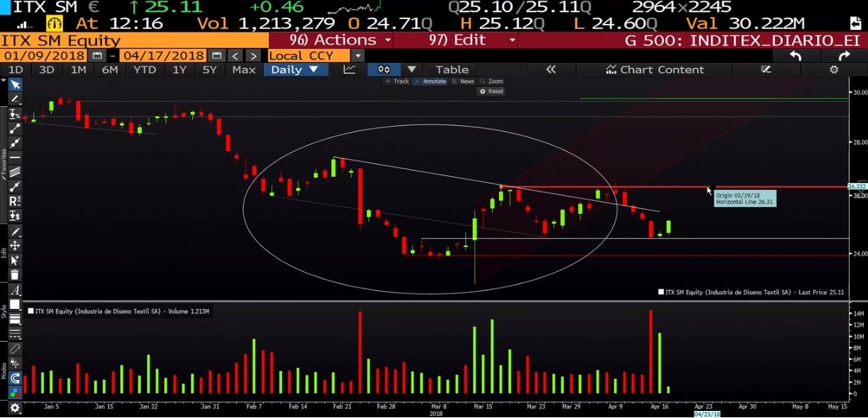Click the 26.332 price label on the axis
This screenshot has height=418, width=868.
(x=859, y=186)
